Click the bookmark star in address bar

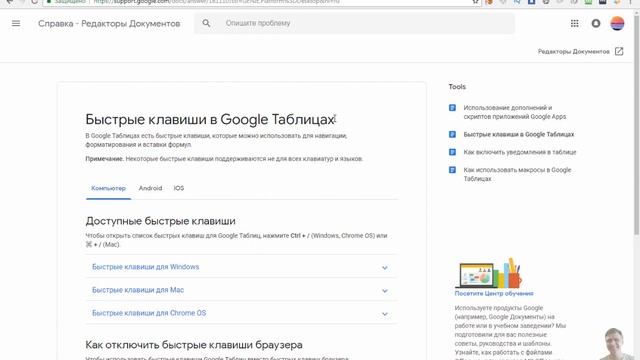[x=476, y=2]
